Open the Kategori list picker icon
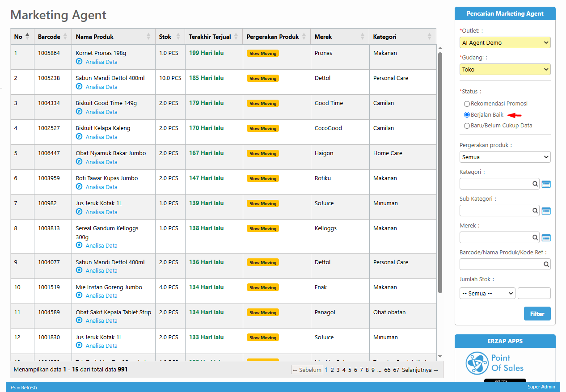 (546, 184)
